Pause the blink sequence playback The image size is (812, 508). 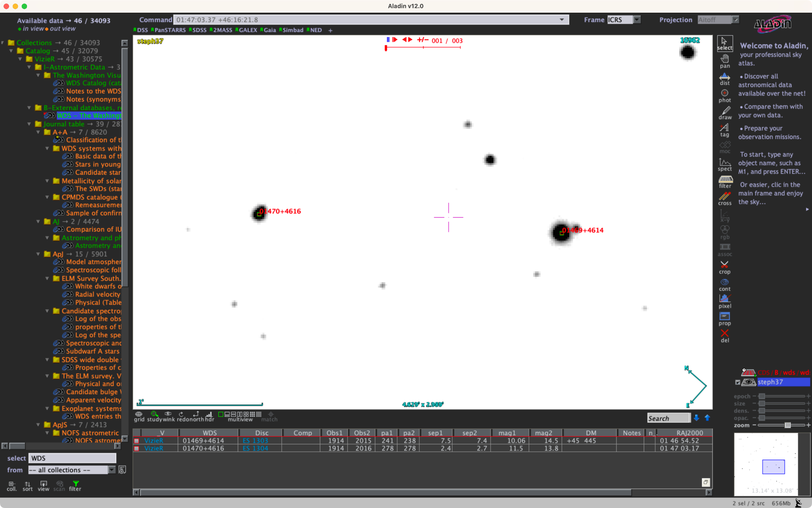pos(388,40)
